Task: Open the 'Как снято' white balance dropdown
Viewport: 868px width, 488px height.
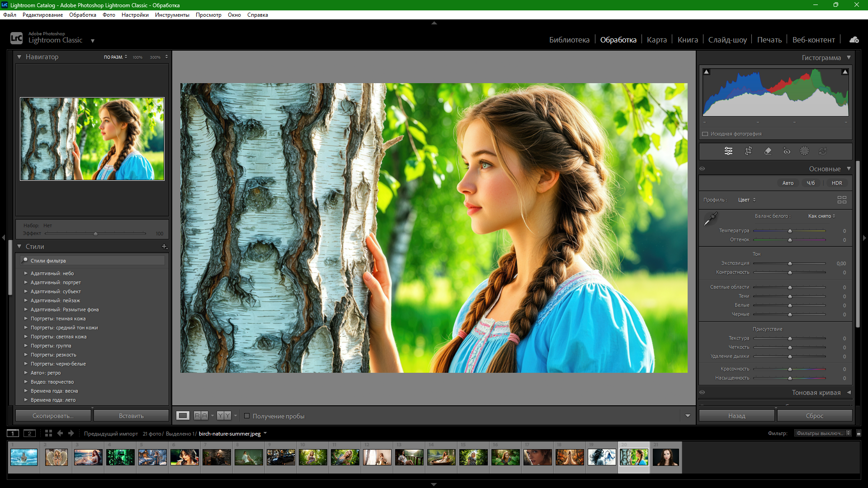Action: click(x=821, y=216)
